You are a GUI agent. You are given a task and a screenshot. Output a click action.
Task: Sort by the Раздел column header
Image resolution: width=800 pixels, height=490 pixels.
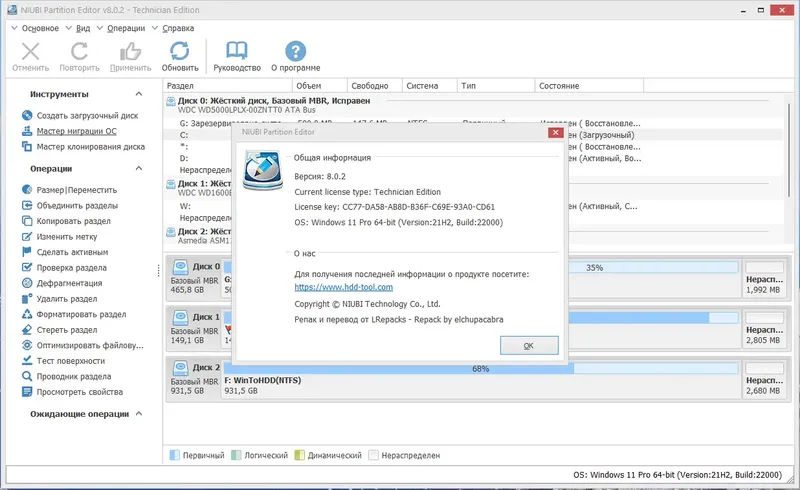pos(228,86)
